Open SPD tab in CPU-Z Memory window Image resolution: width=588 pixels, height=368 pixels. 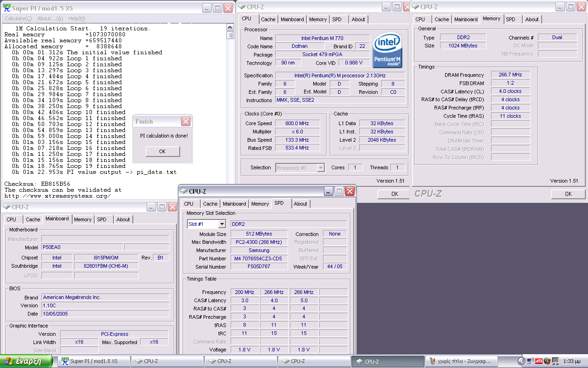(x=511, y=19)
